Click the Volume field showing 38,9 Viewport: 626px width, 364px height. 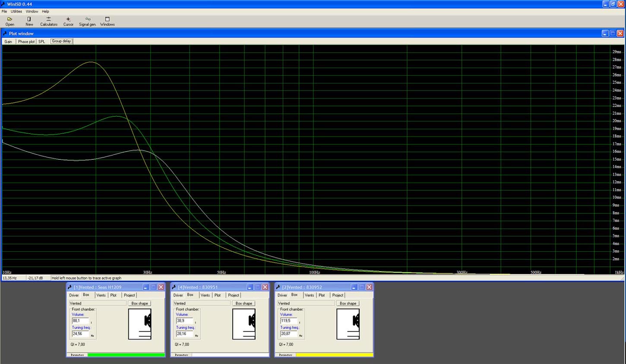click(x=184, y=321)
